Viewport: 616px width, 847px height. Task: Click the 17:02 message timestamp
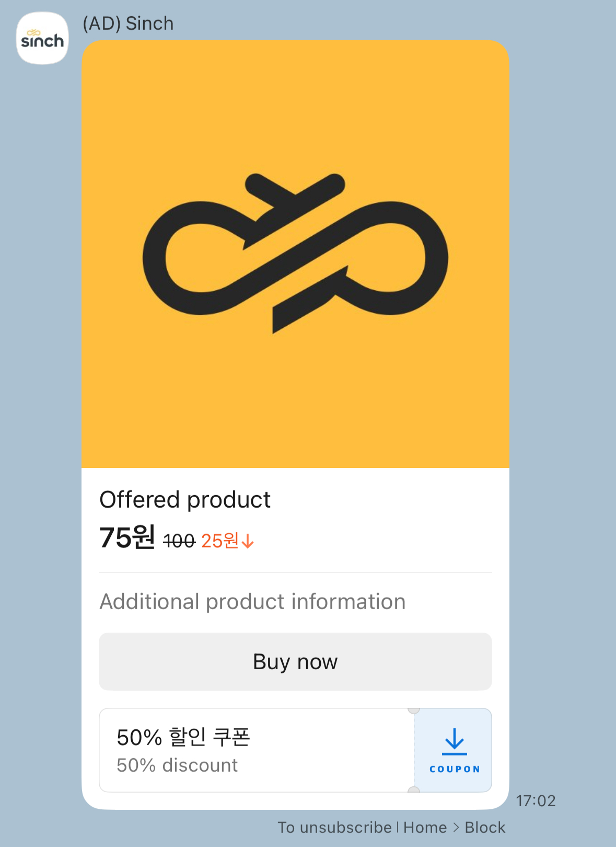pyautogui.click(x=536, y=801)
